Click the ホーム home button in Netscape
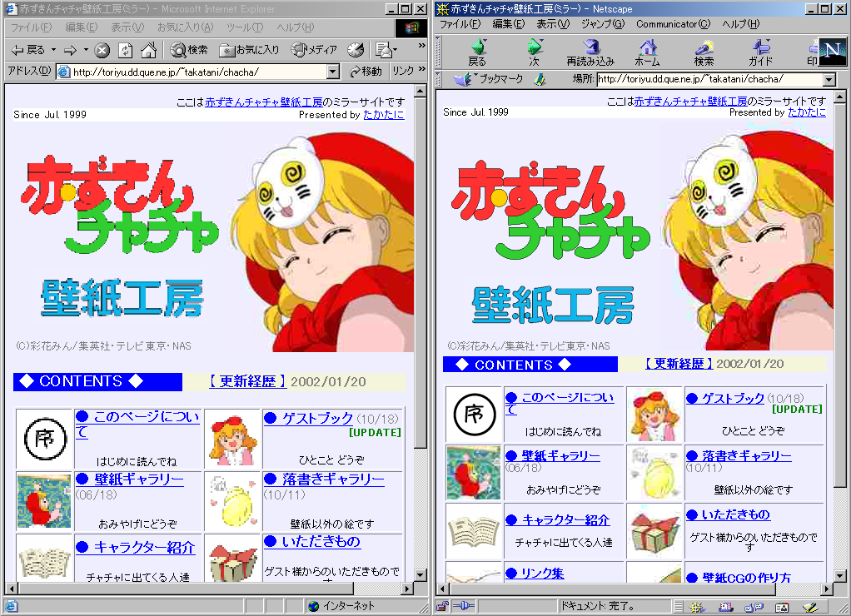This screenshot has height=616, width=851. tap(648, 52)
